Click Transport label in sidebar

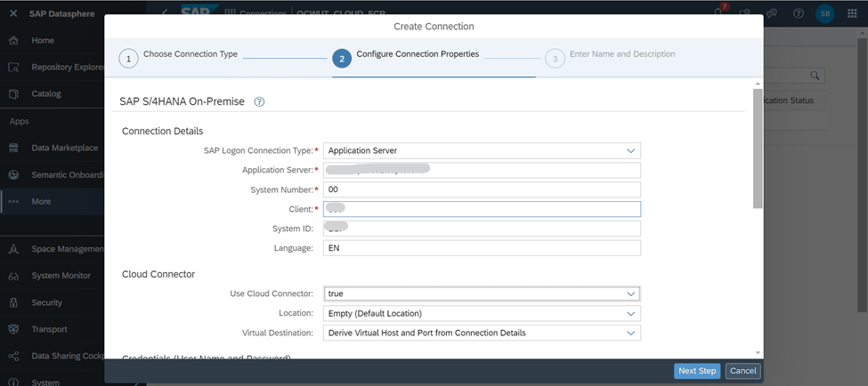coord(49,329)
